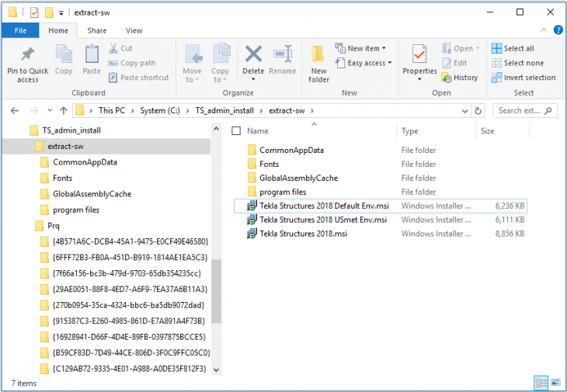Select Tekla Structures 2018 Default Env.msi
Viewport: 567px width, 392px height.
coord(381,206)
